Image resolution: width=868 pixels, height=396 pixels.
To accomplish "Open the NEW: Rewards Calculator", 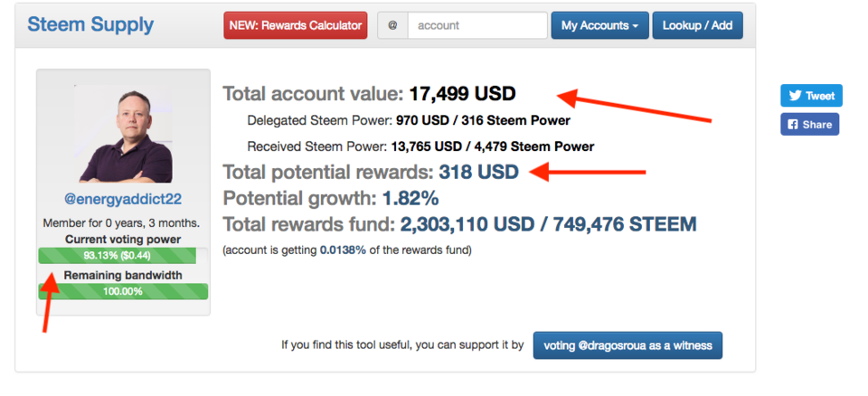I will pos(296,25).
